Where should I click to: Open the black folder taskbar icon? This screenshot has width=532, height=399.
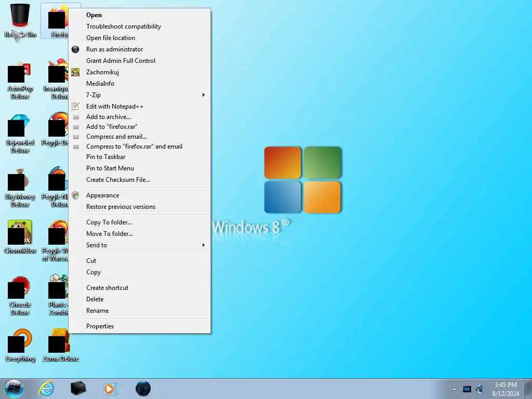78,389
